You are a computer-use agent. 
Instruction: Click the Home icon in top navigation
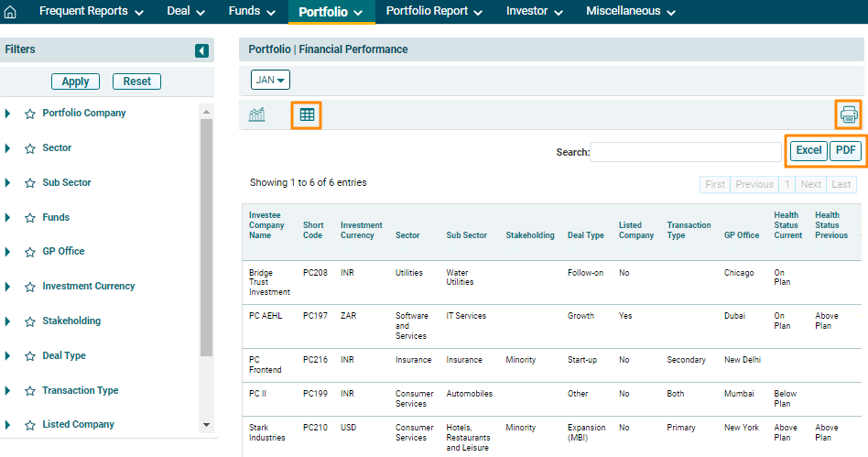(x=11, y=12)
